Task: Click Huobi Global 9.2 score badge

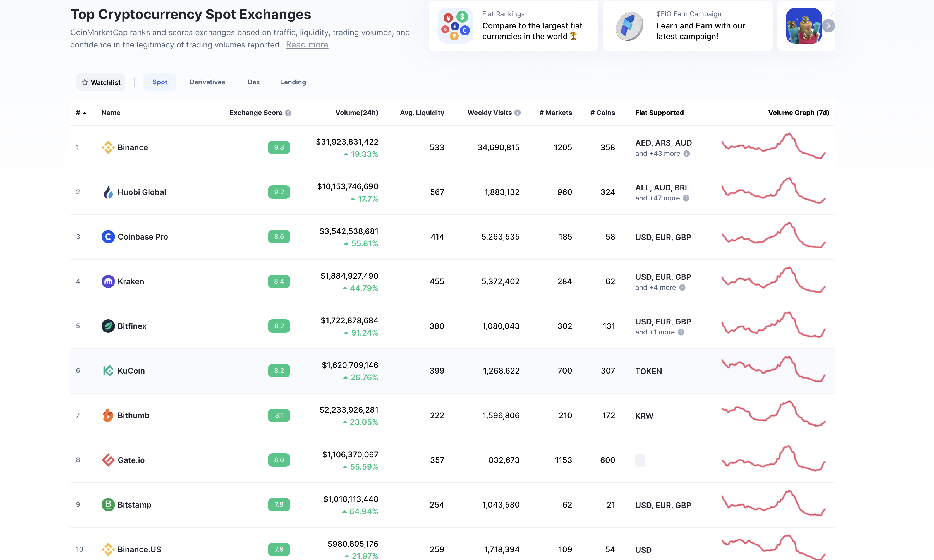Action: (279, 192)
